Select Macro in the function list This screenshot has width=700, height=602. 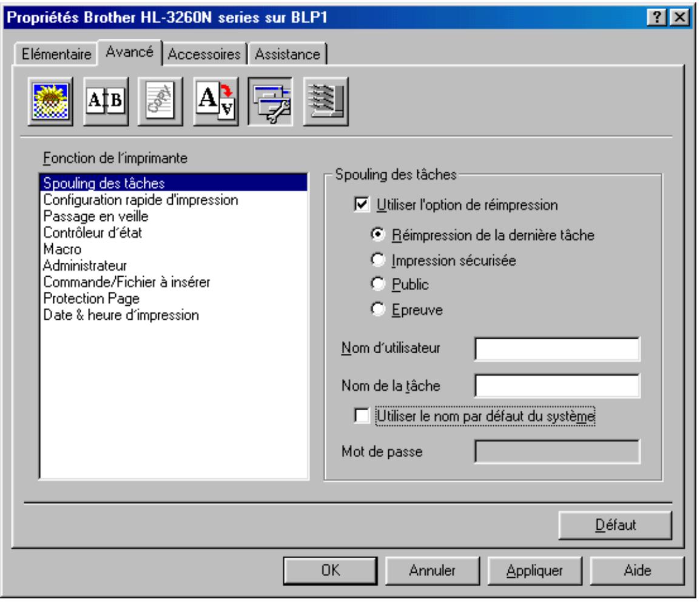pyautogui.click(x=173, y=249)
